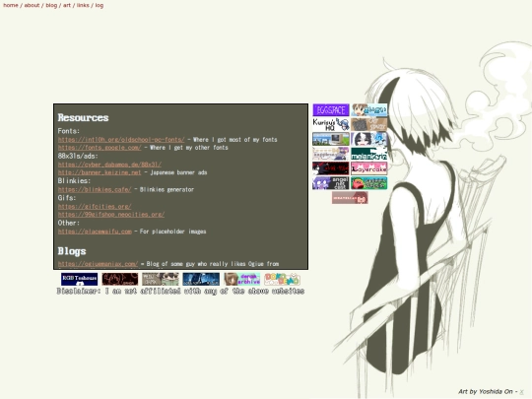The image size is (532, 399).
Task: Open the retro computer on grass banner
Action: 331,139
